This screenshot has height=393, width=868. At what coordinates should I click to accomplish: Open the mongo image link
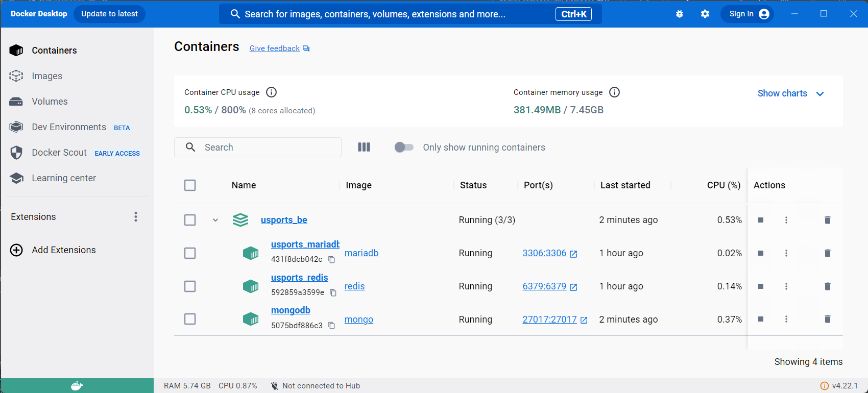point(359,320)
